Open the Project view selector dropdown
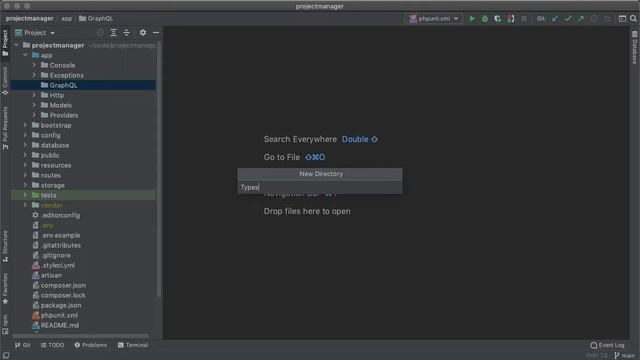The image size is (640, 360). 35,33
